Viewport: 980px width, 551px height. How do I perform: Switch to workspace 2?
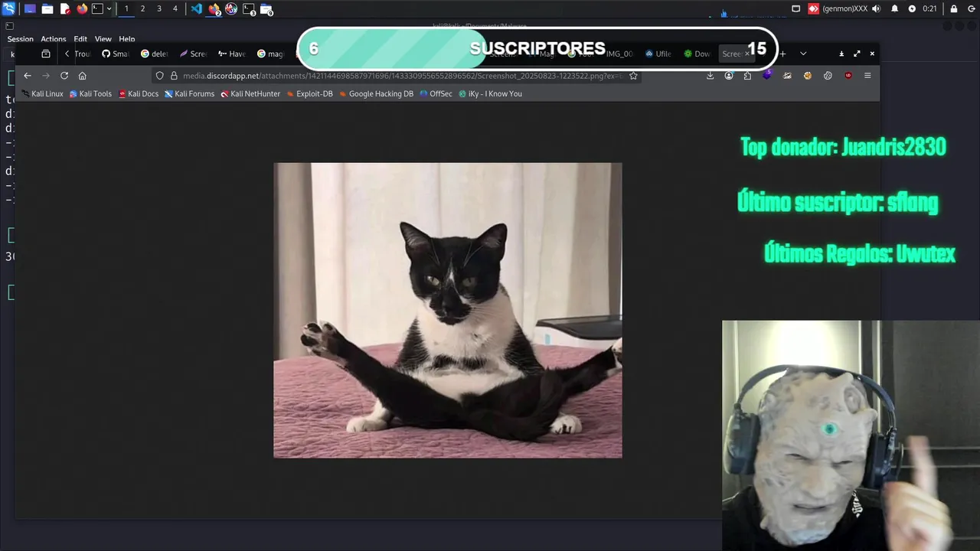142,9
